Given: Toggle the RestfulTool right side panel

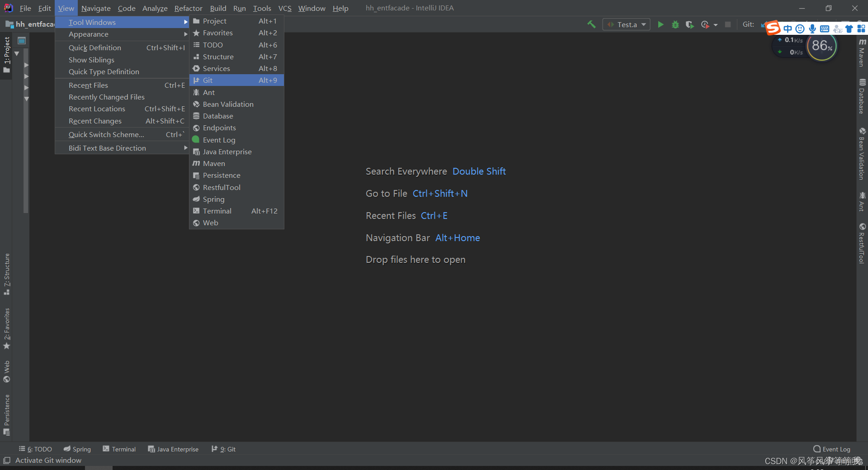Looking at the screenshot, I should coord(862,243).
